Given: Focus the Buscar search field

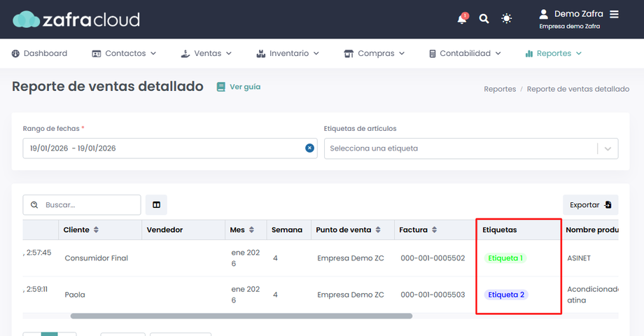Looking at the screenshot, I should (82, 204).
